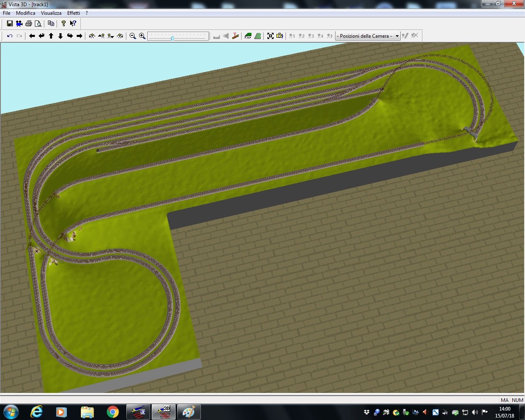Move view with the up arrow icon
Viewport: 525px width, 420px height.
(x=51, y=36)
